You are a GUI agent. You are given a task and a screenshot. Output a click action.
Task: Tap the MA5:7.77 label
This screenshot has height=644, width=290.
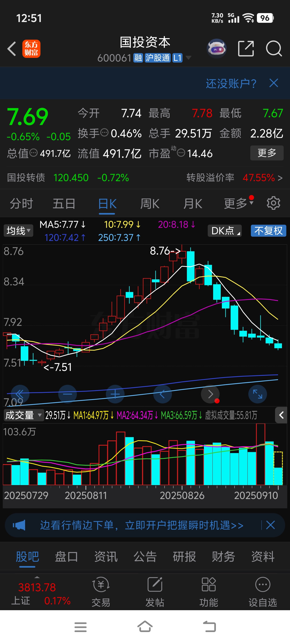[63, 224]
